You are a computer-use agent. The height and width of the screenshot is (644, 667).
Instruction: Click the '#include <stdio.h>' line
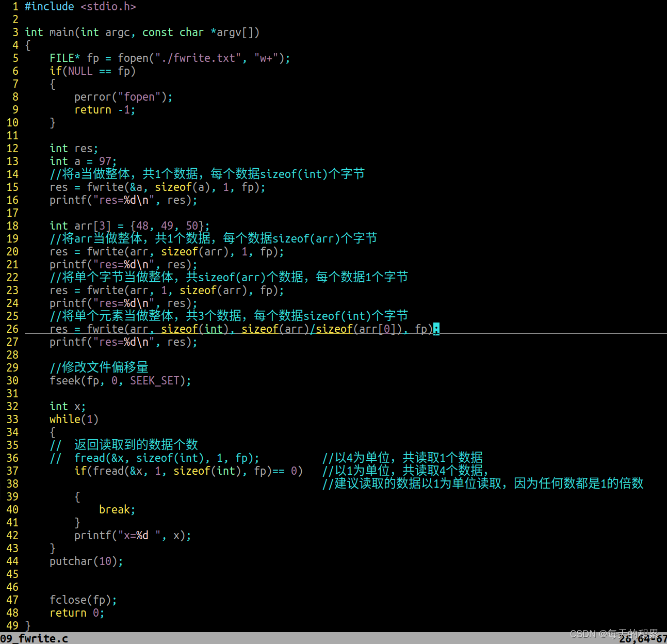click(80, 7)
